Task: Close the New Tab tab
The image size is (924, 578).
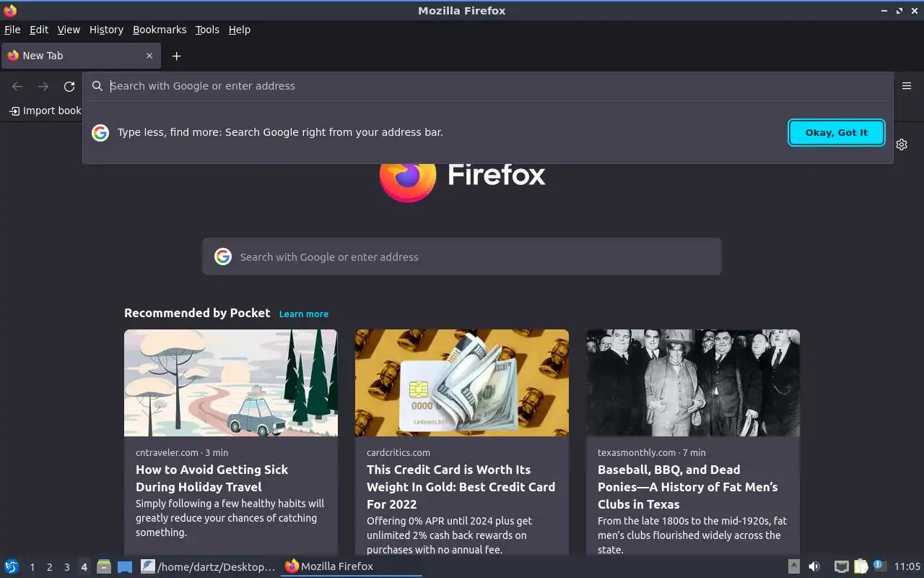Action: (149, 56)
